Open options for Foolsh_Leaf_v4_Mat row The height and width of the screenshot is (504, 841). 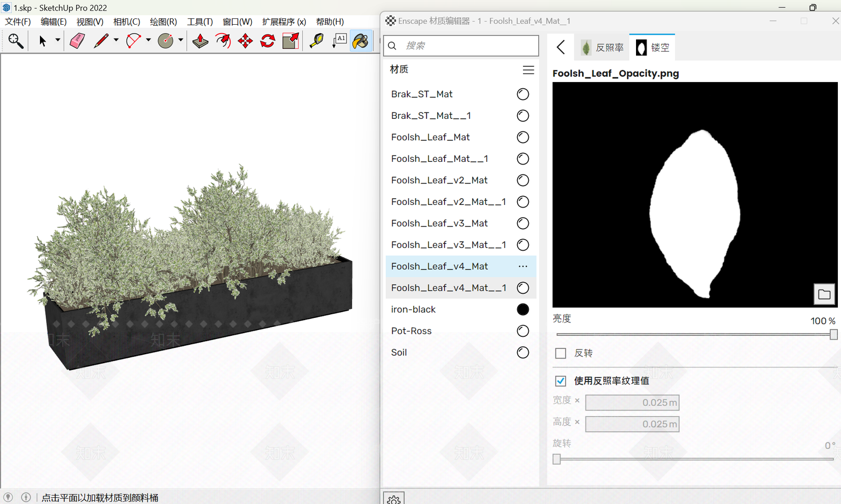pos(522,266)
